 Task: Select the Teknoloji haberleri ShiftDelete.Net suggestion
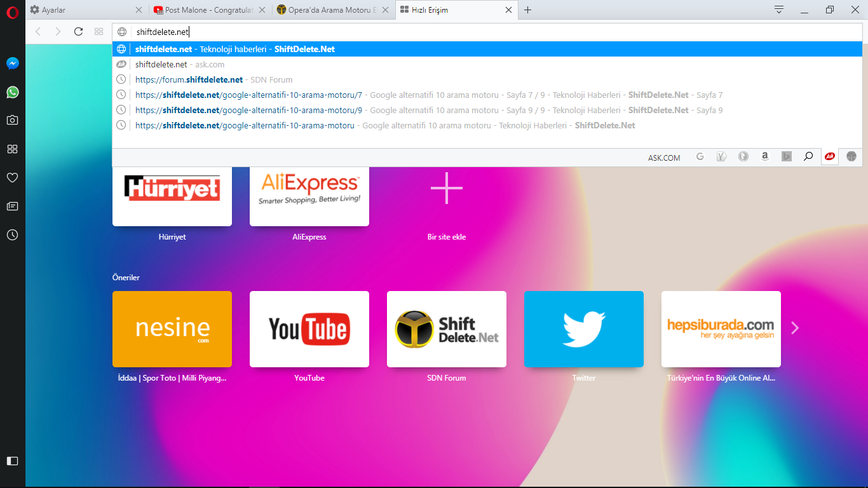(487, 49)
